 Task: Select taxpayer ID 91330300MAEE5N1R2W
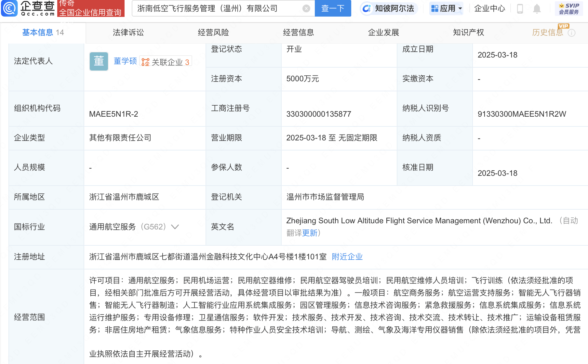click(522, 114)
